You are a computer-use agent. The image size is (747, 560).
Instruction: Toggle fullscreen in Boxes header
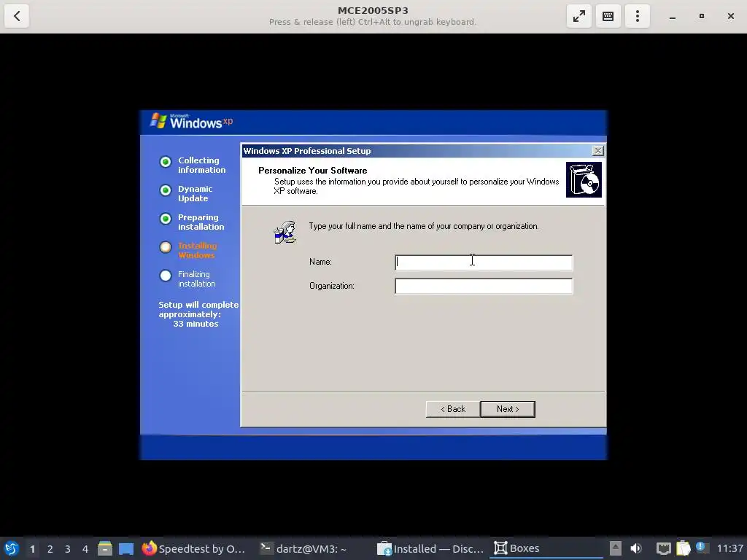(578, 16)
